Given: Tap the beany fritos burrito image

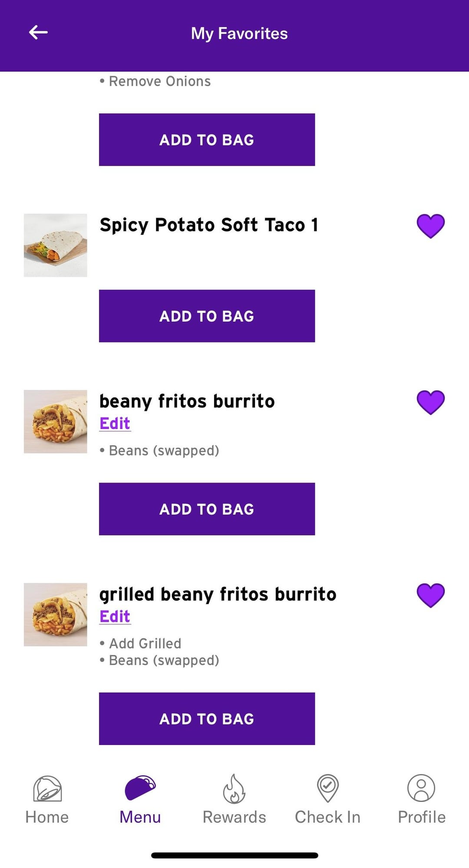Looking at the screenshot, I should (56, 422).
